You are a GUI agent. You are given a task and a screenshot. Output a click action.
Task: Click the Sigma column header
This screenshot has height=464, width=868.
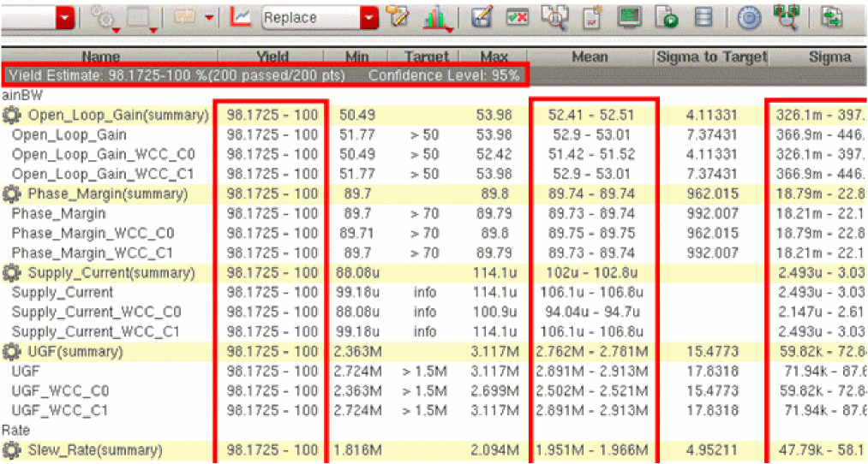pyautogui.click(x=829, y=57)
